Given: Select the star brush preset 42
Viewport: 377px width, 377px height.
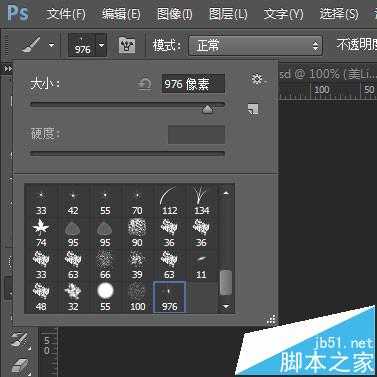Looking at the screenshot, I should (x=73, y=202).
